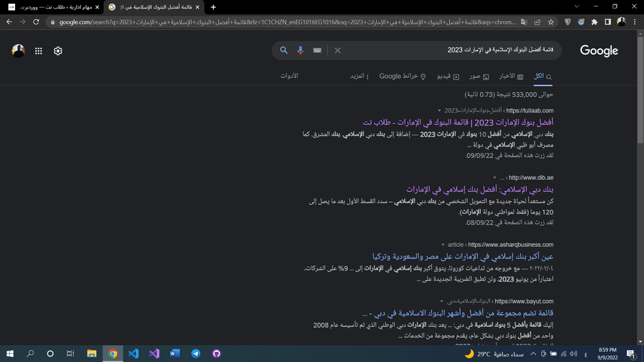The width and height of the screenshot is (644, 362).
Task: Open File Explorer from taskbar
Action: point(92,353)
